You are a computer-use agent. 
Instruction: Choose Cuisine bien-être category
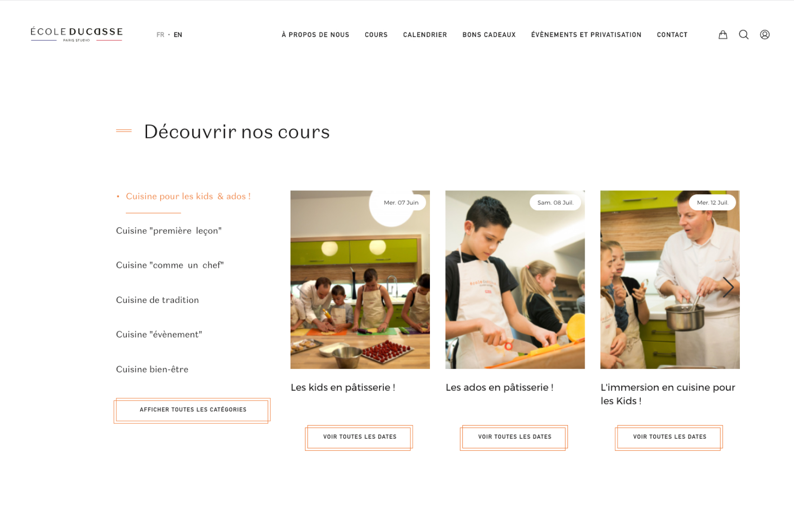click(x=152, y=369)
